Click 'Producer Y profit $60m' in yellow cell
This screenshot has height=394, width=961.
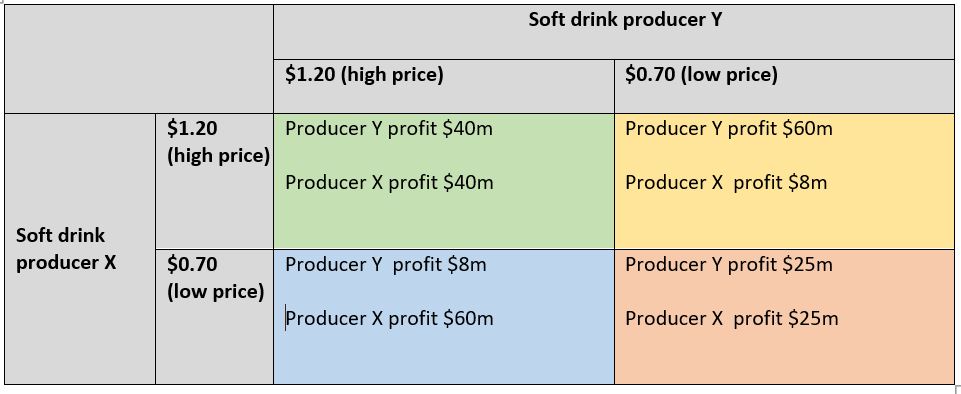pyautogui.click(x=729, y=129)
